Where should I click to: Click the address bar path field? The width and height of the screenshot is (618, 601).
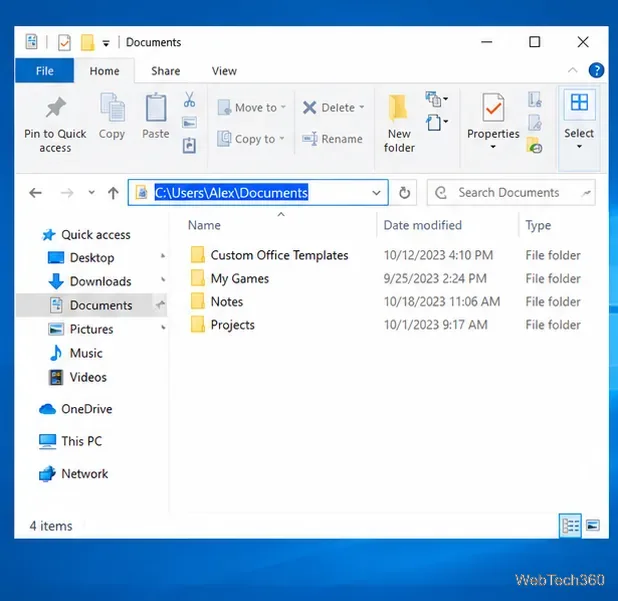[258, 193]
